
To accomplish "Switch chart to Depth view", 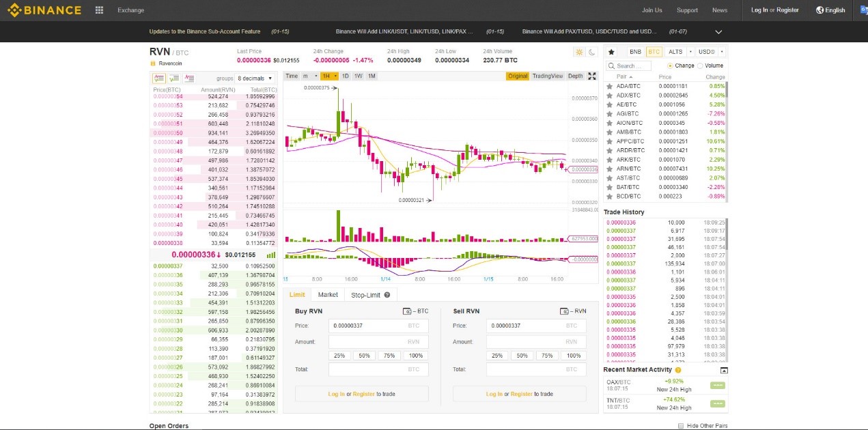I will tap(576, 76).
